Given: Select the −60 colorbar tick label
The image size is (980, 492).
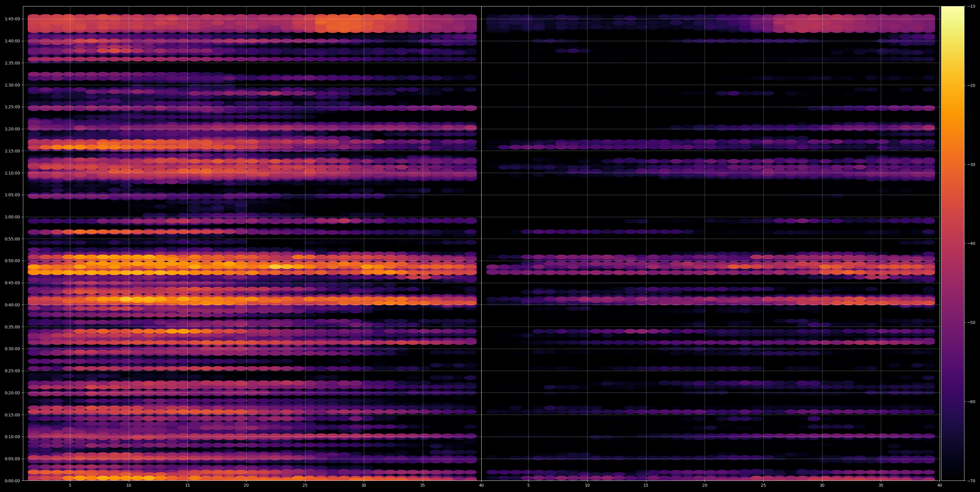Looking at the screenshot, I should tap(971, 402).
